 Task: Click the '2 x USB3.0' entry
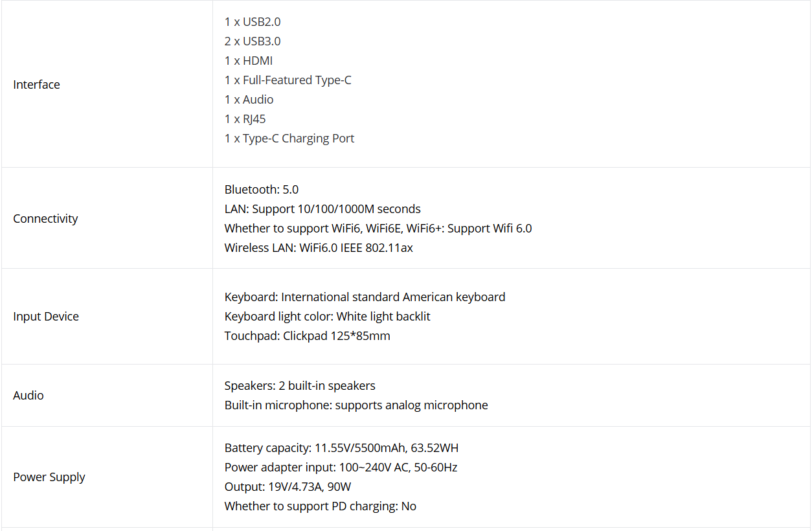tap(253, 41)
